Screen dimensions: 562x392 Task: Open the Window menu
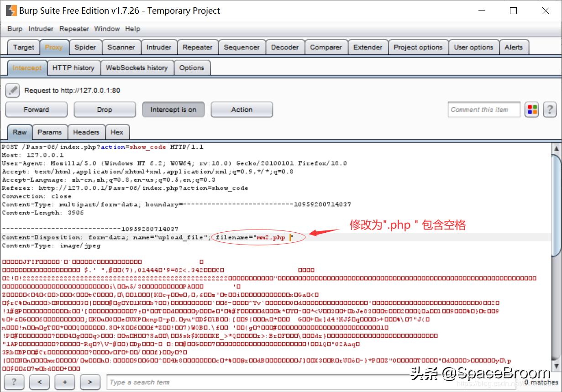(107, 29)
